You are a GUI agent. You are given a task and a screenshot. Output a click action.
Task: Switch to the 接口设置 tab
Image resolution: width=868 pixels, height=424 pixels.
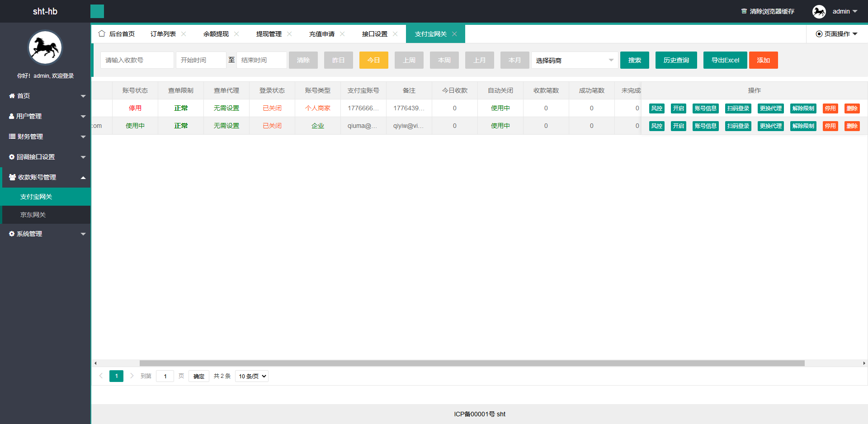click(374, 34)
